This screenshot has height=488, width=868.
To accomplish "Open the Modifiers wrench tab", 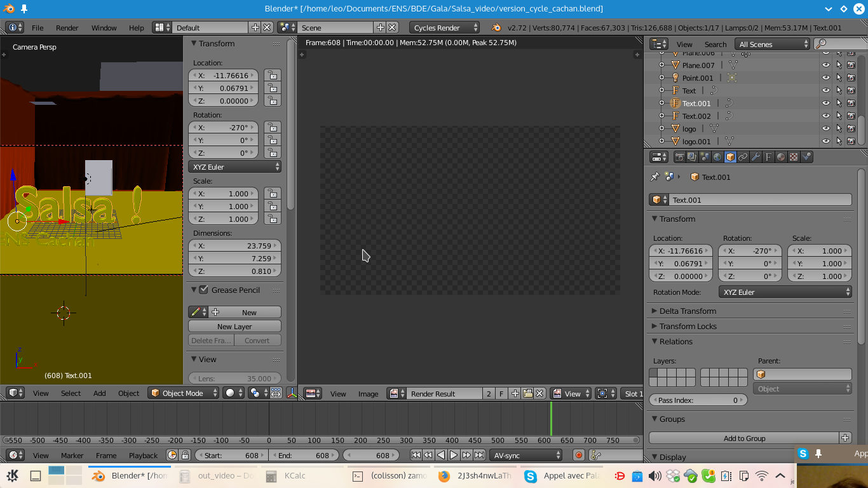I will tap(756, 157).
